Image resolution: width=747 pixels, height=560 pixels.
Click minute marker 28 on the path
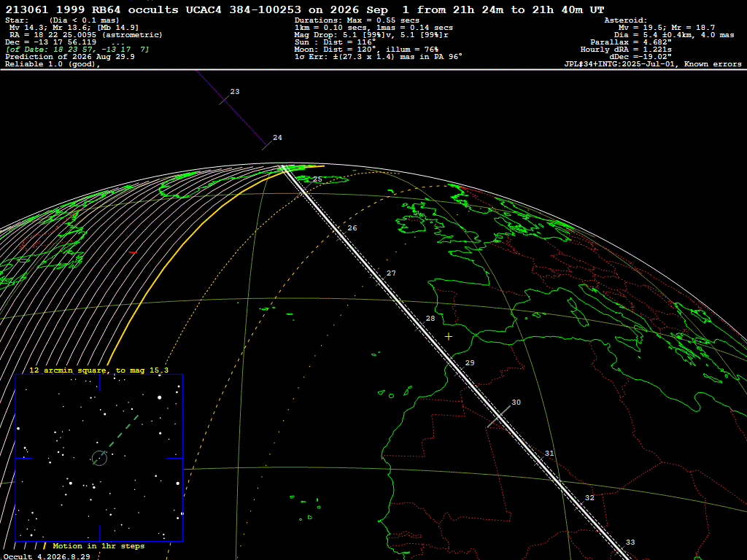pos(430,319)
